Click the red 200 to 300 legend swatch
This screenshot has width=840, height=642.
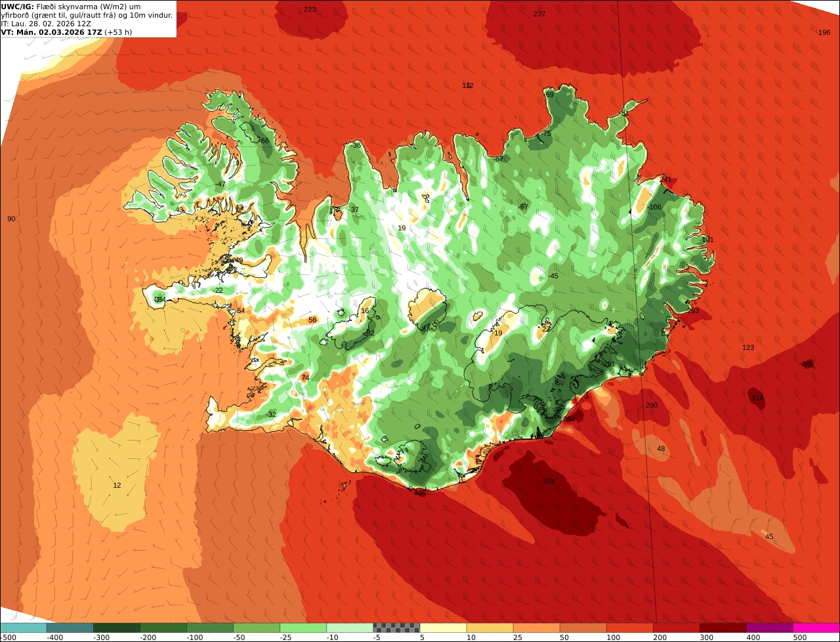click(676, 628)
